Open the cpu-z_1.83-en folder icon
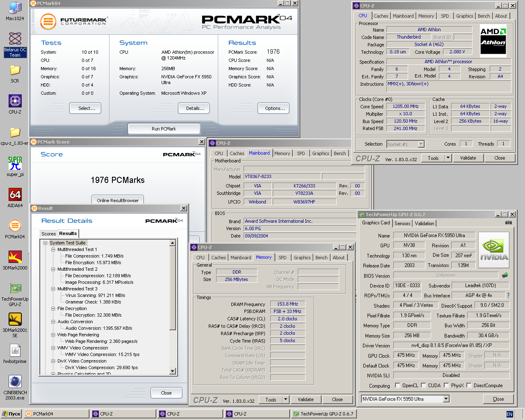Screen dimensions: 525x420 15,136
